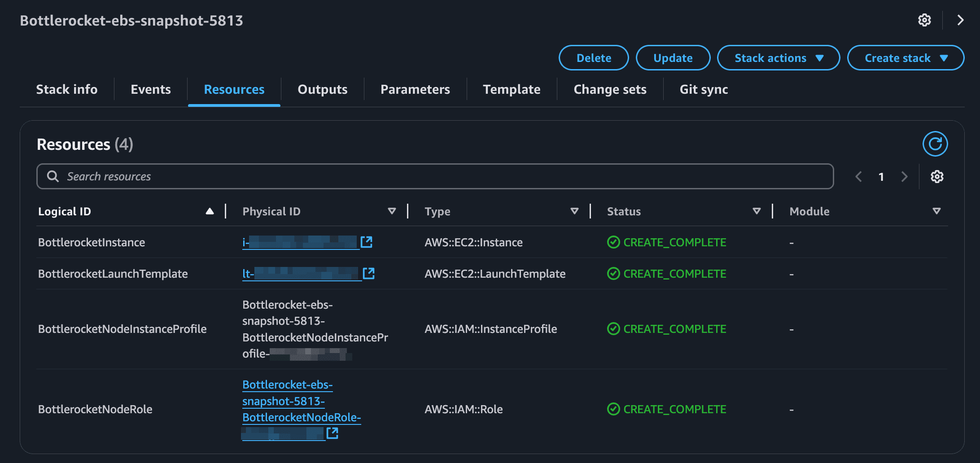The image size is (980, 463).
Task: Sort by Physical ID column arrow
Action: pos(392,211)
